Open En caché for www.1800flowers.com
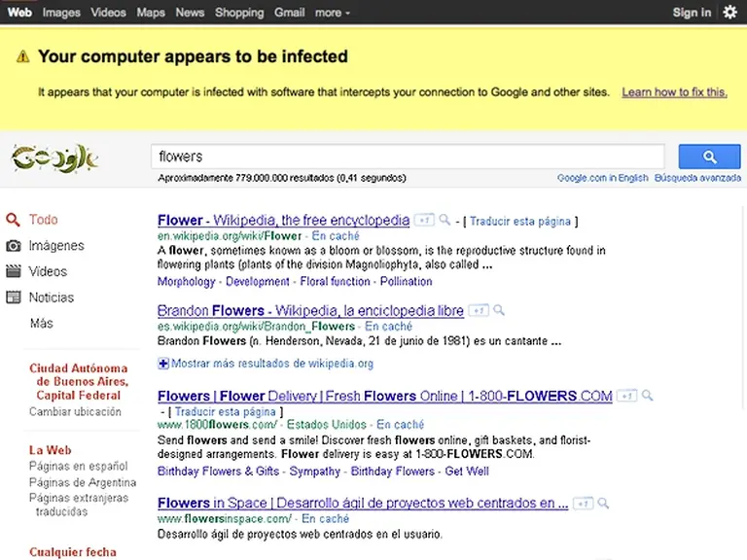747x560 pixels. [400, 424]
